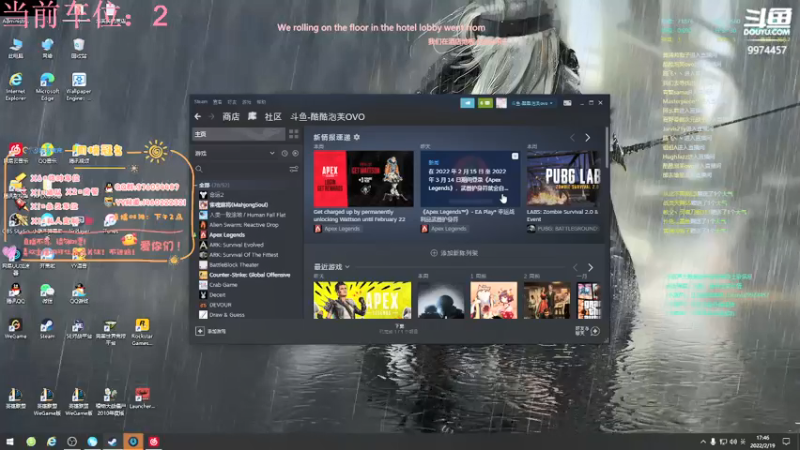Switch to library collections grid view
The width and height of the screenshot is (800, 450).
(294, 134)
